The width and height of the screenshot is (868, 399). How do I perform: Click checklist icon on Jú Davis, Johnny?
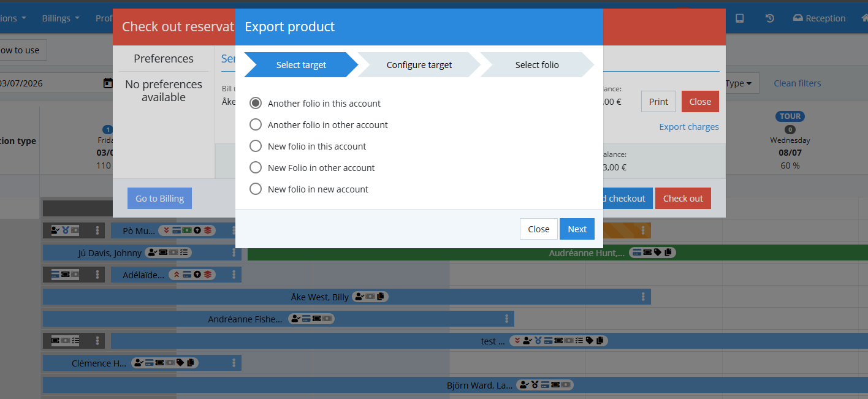point(184,253)
